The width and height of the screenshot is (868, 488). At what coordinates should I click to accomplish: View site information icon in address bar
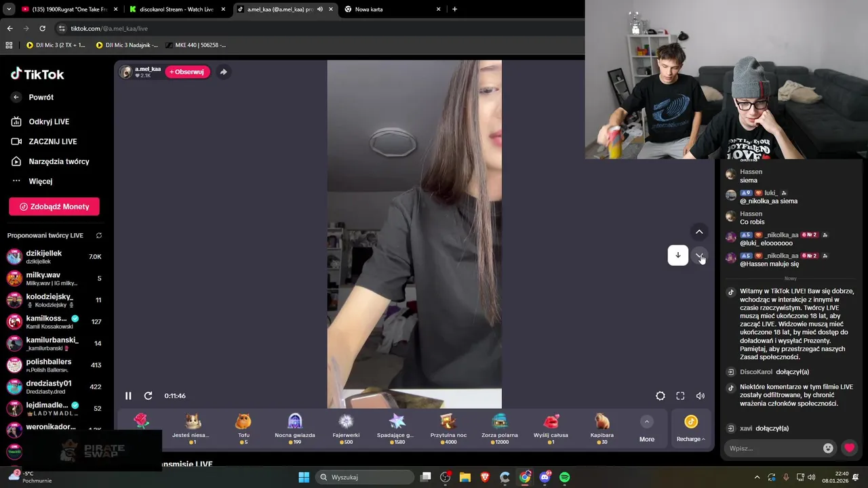[62, 28]
